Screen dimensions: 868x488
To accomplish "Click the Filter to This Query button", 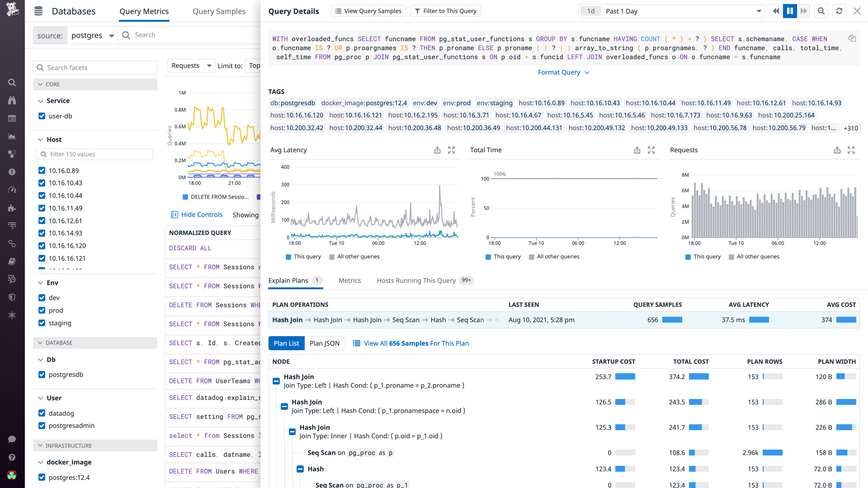I will pyautogui.click(x=446, y=11).
